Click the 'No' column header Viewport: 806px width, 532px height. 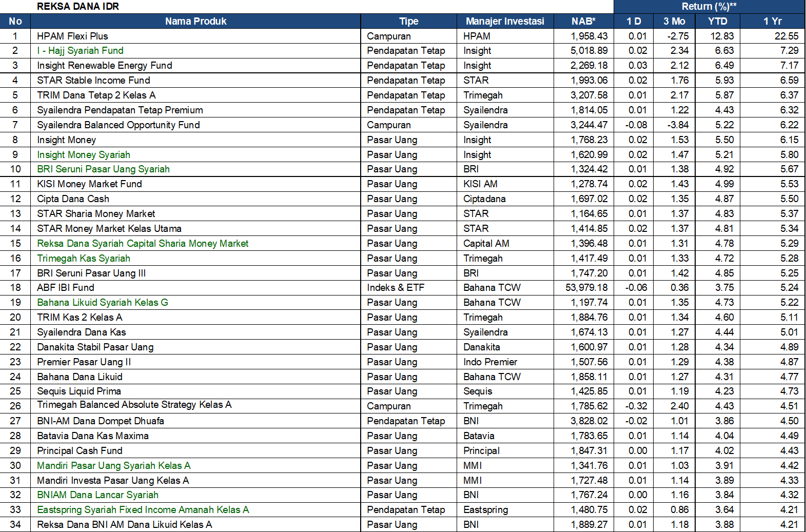point(15,21)
